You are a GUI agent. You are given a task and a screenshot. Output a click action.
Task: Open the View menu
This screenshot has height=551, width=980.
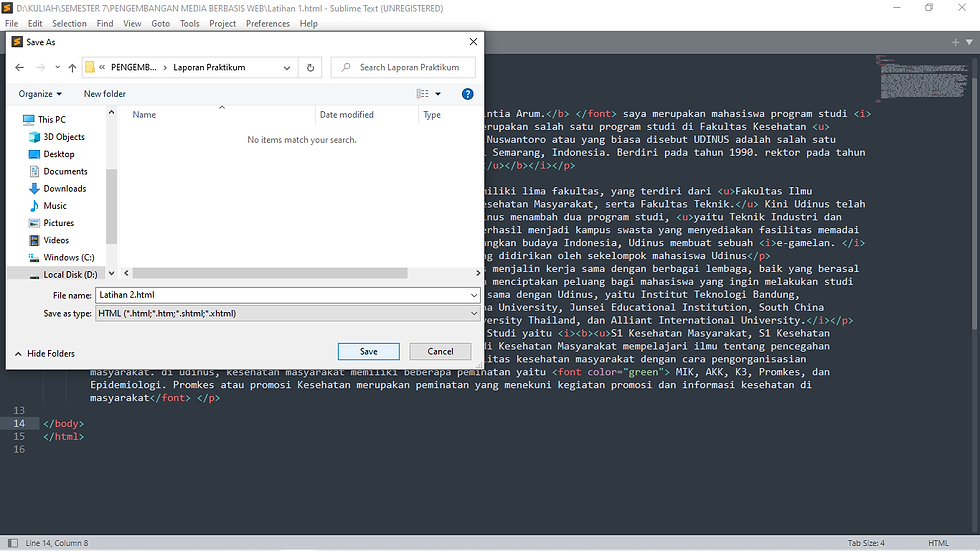pos(132,24)
